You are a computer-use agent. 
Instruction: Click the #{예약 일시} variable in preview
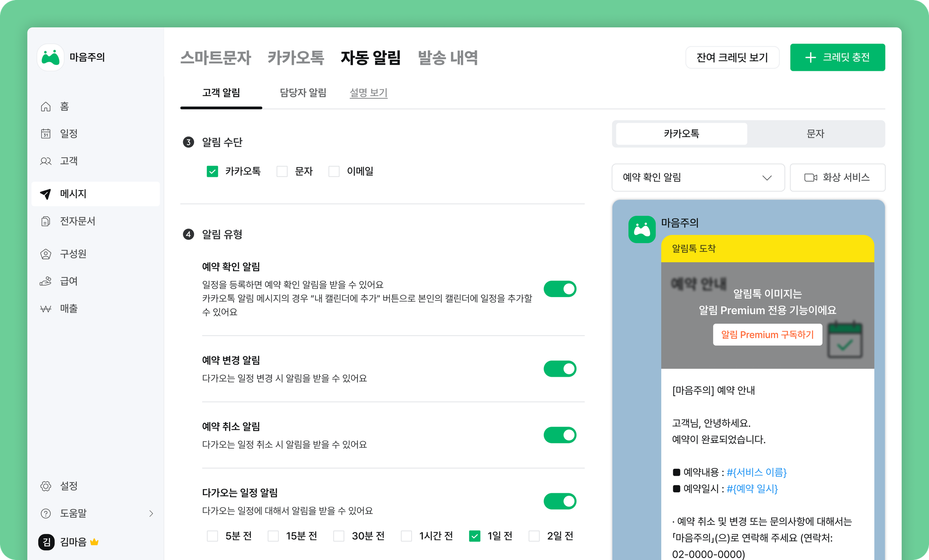[752, 489]
